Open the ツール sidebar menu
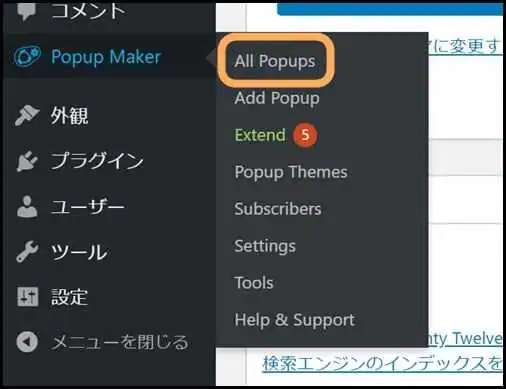The width and height of the screenshot is (506, 389). [79, 252]
